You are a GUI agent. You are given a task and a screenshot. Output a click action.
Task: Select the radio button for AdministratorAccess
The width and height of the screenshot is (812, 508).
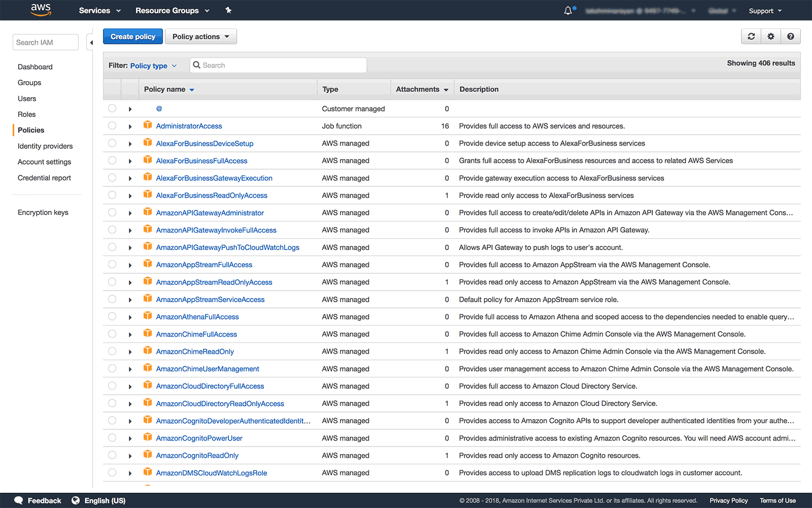tap(112, 125)
